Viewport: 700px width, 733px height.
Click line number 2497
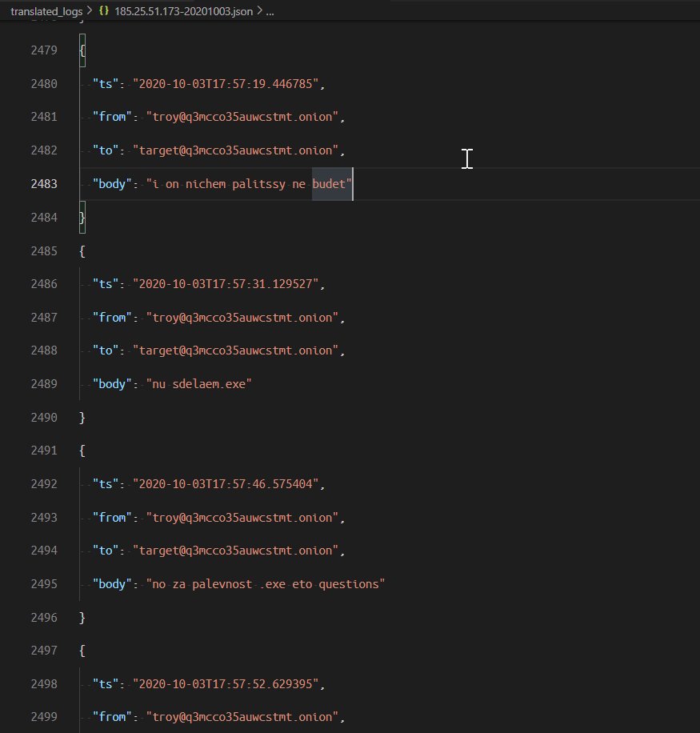(44, 651)
